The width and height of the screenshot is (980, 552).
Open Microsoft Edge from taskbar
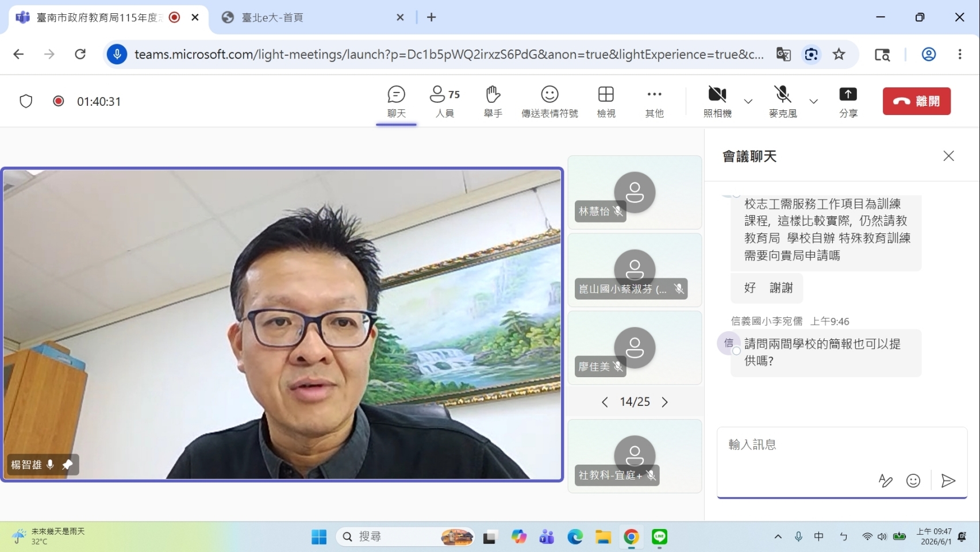point(575,537)
